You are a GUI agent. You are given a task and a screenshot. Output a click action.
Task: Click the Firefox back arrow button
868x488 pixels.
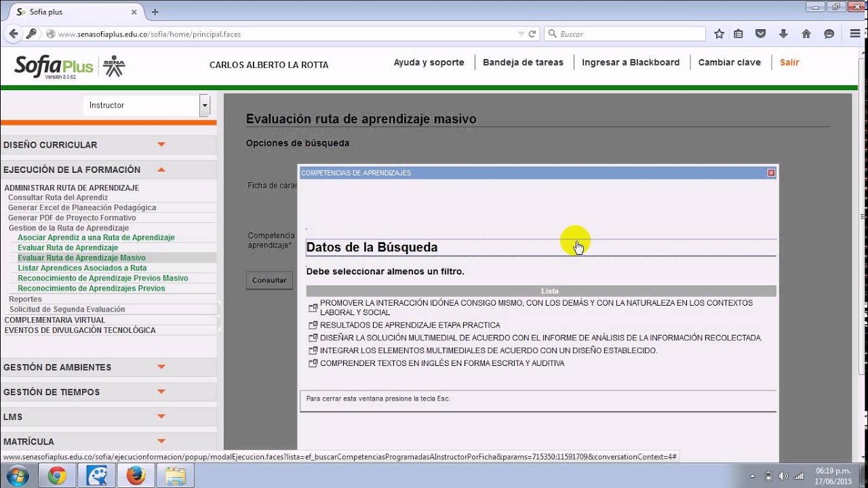point(13,34)
